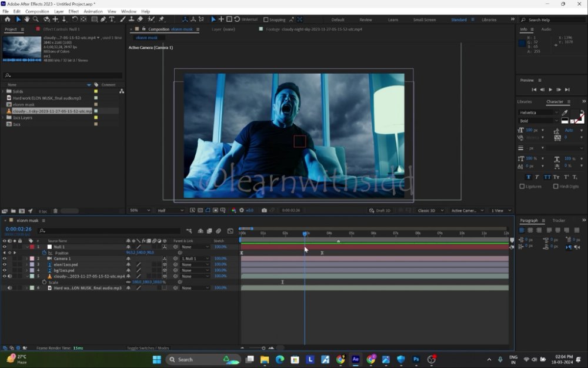Click the red label color of Null 1

coord(32,247)
